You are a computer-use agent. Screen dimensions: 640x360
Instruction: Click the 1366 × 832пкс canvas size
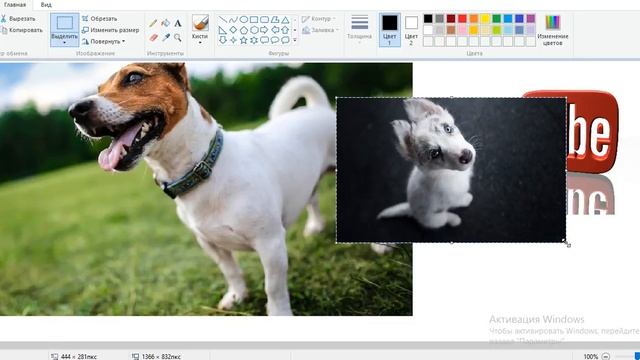point(161,356)
